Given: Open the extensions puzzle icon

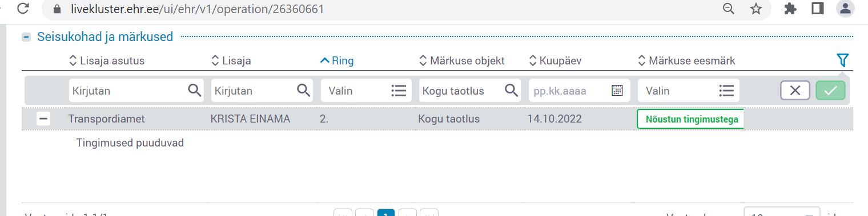Looking at the screenshot, I should (790, 9).
